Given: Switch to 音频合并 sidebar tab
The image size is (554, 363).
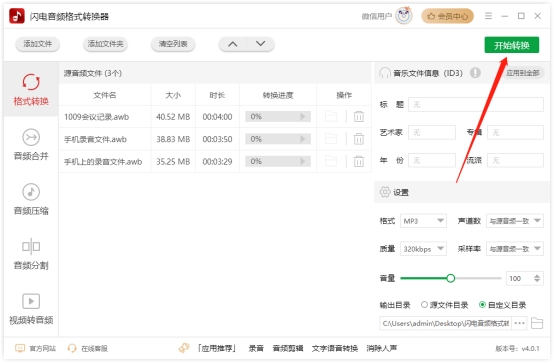Looking at the screenshot, I should coord(31,144).
